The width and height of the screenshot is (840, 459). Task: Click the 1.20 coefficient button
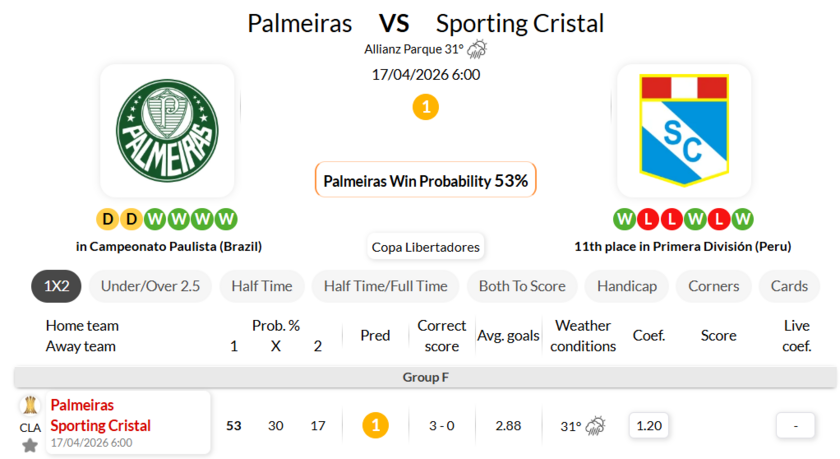(649, 426)
